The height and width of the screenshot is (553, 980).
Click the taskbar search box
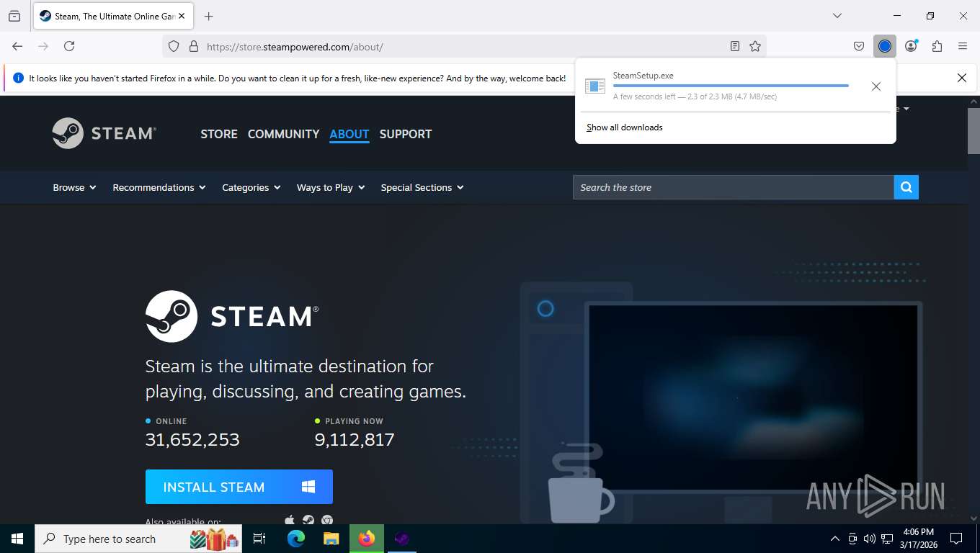click(138, 539)
